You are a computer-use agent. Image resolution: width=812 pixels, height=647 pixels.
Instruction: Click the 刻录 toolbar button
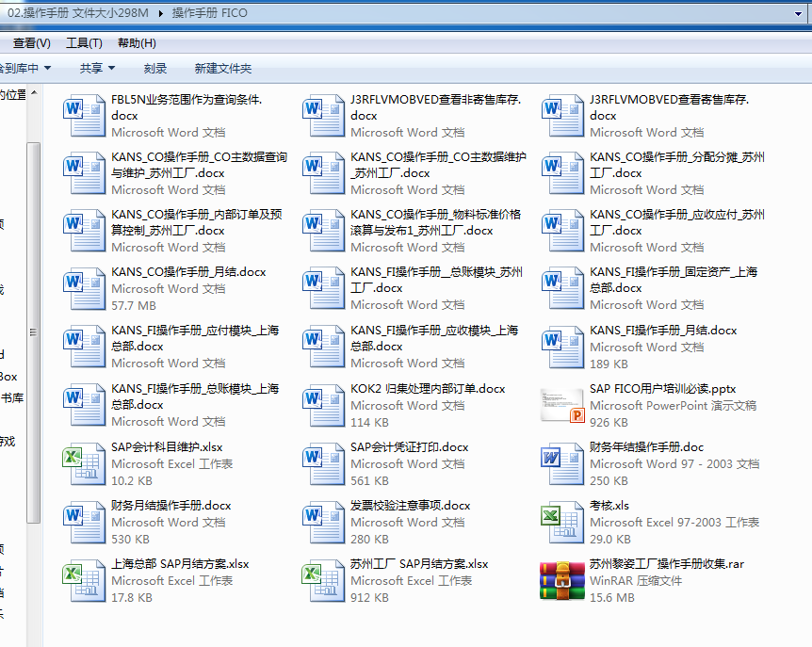tap(154, 68)
